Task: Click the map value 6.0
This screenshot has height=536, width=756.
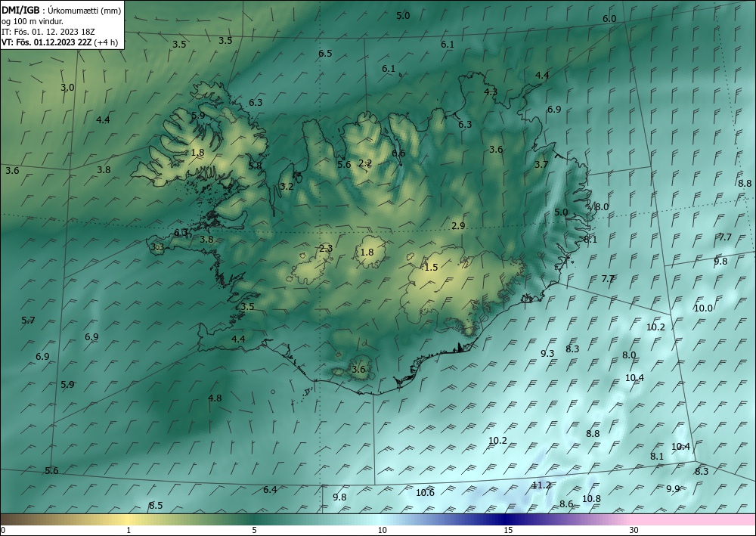Action: click(609, 19)
